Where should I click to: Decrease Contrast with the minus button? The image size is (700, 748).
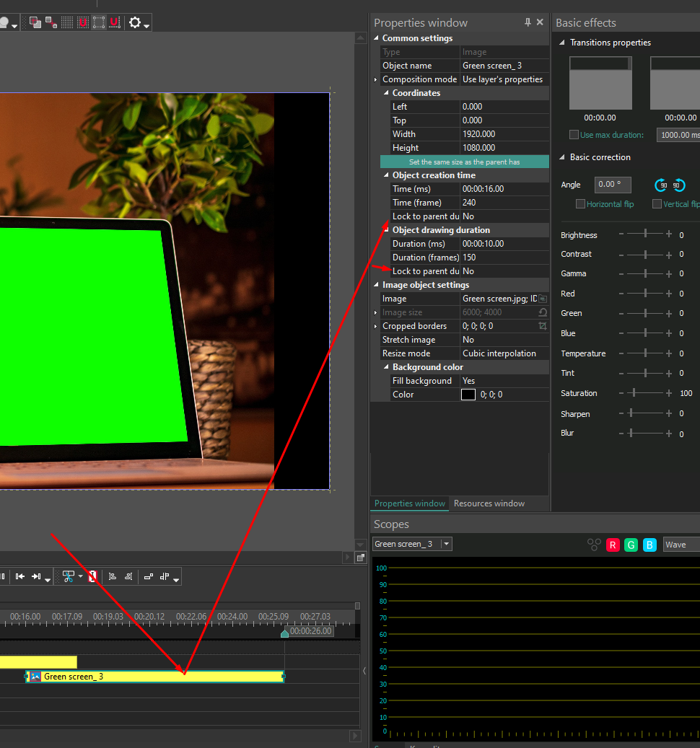(621, 255)
